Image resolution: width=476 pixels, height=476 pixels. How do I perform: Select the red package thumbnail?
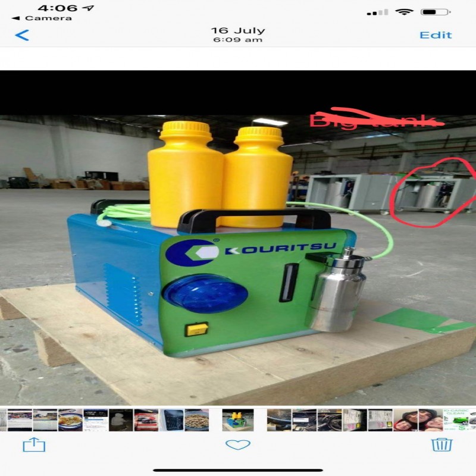(x=146, y=419)
